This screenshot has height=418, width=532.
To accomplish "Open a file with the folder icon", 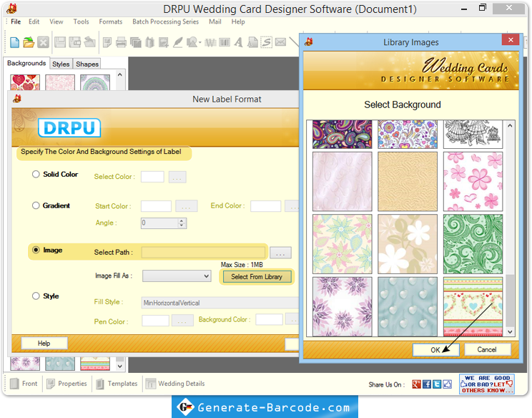I will tap(29, 42).
